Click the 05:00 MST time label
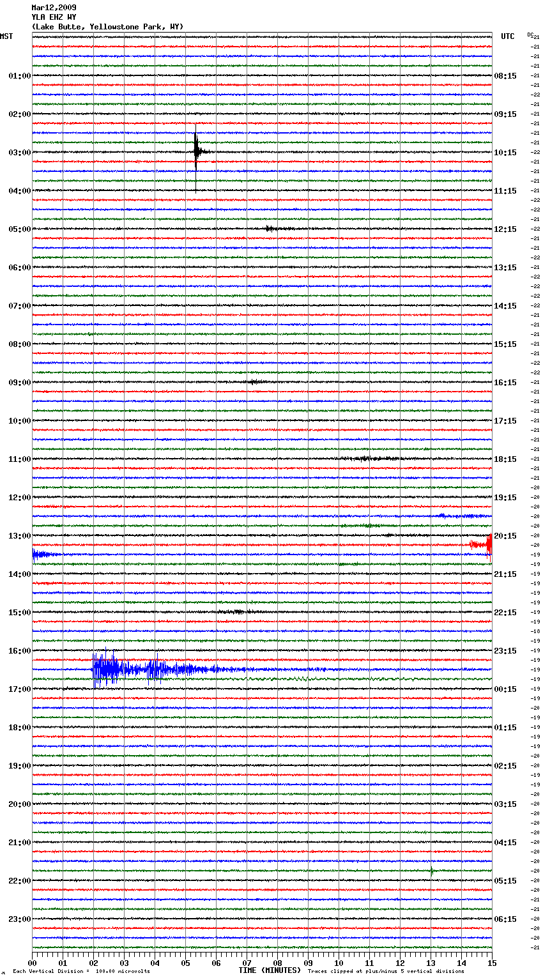Image resolution: width=543 pixels, height=980 pixels. (x=19, y=229)
